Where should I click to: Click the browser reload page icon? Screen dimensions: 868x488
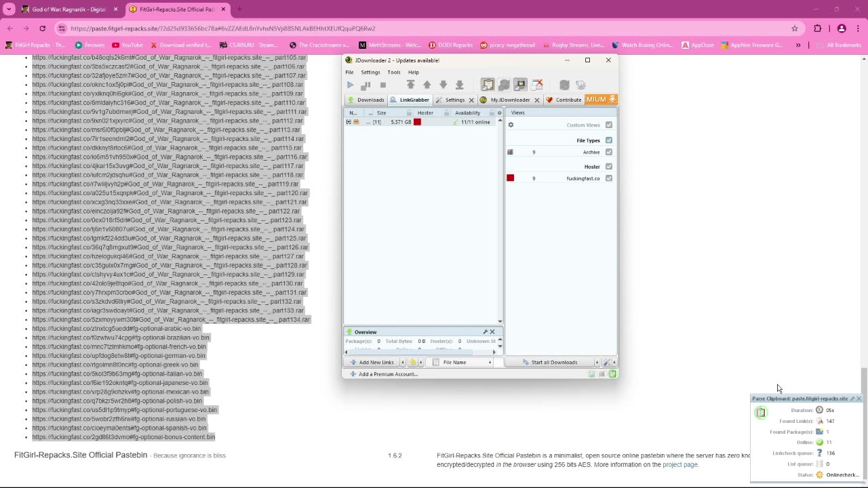(42, 28)
